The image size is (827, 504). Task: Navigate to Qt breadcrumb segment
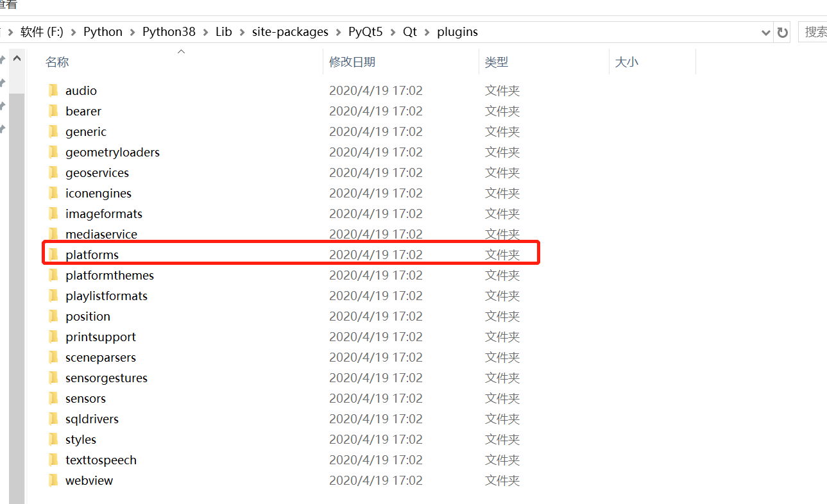pyautogui.click(x=410, y=32)
